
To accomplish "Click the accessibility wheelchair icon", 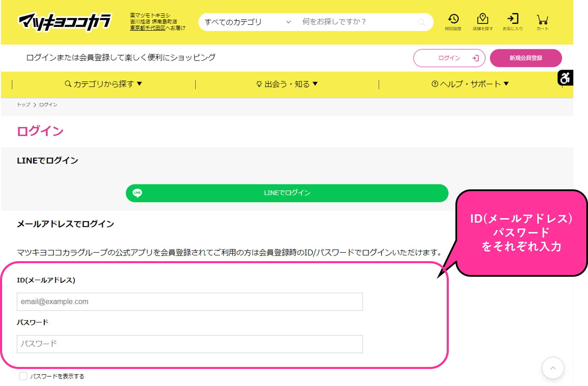I will pos(565,78).
